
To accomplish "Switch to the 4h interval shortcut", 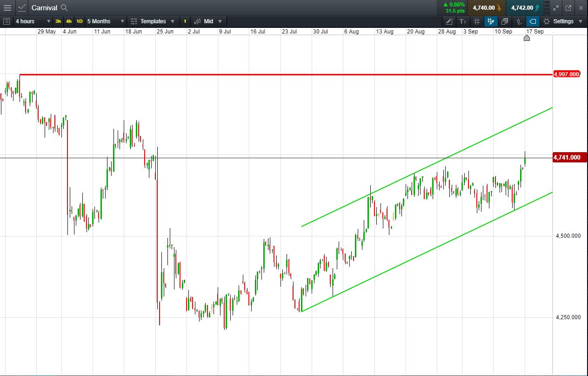I will tap(69, 21).
